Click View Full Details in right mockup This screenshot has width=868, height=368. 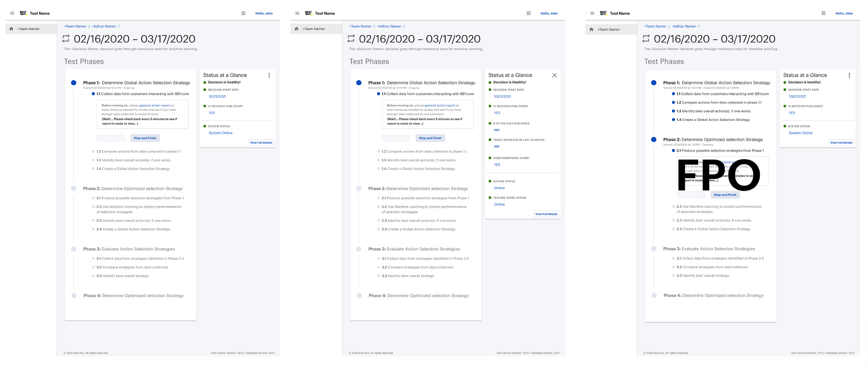841,143
